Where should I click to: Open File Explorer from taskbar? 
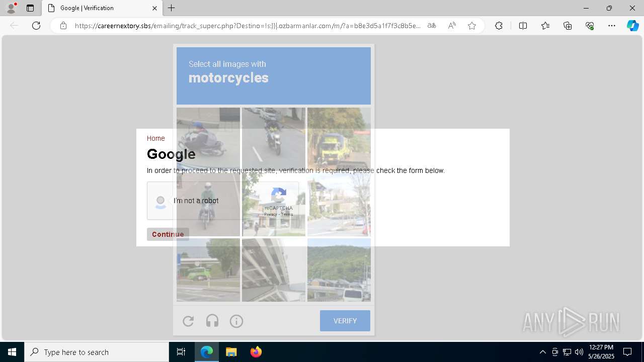pos(231,352)
